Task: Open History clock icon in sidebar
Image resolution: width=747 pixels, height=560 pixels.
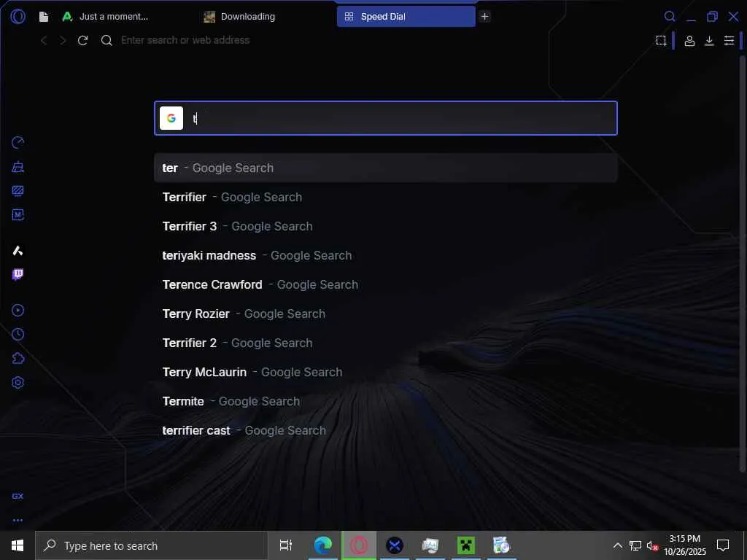Action: (18, 334)
